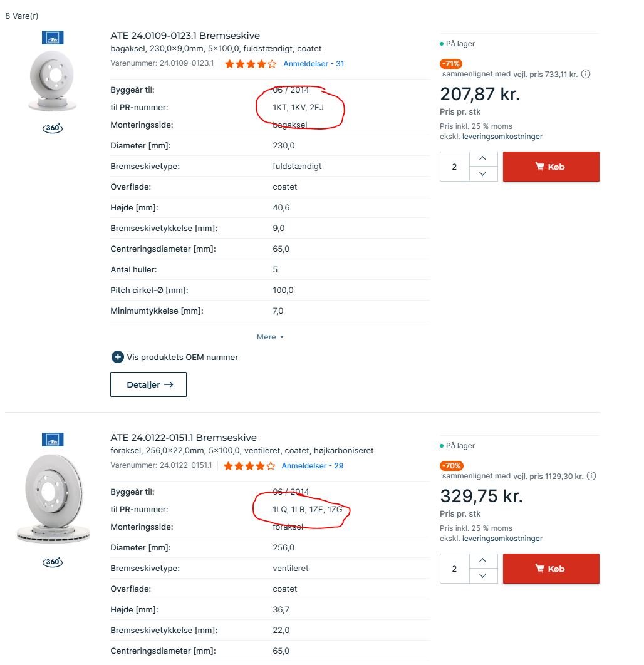The width and height of the screenshot is (644, 665).
Task: Increase quantity for second brake disc
Action: pyautogui.click(x=483, y=561)
